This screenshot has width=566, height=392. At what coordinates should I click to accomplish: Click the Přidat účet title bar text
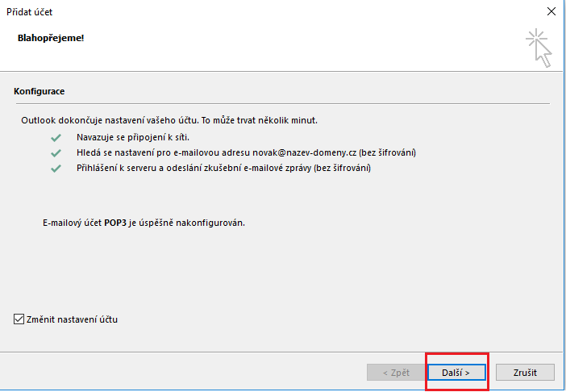click(31, 12)
